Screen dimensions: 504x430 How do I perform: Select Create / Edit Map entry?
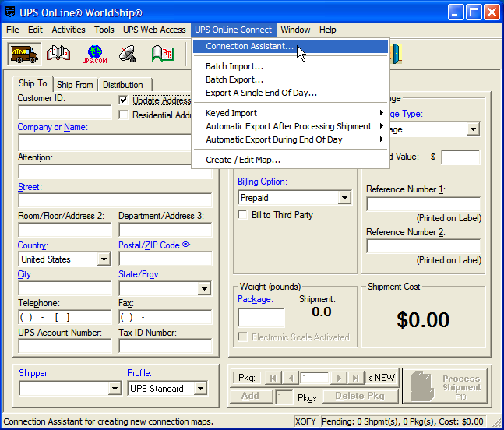290,160
